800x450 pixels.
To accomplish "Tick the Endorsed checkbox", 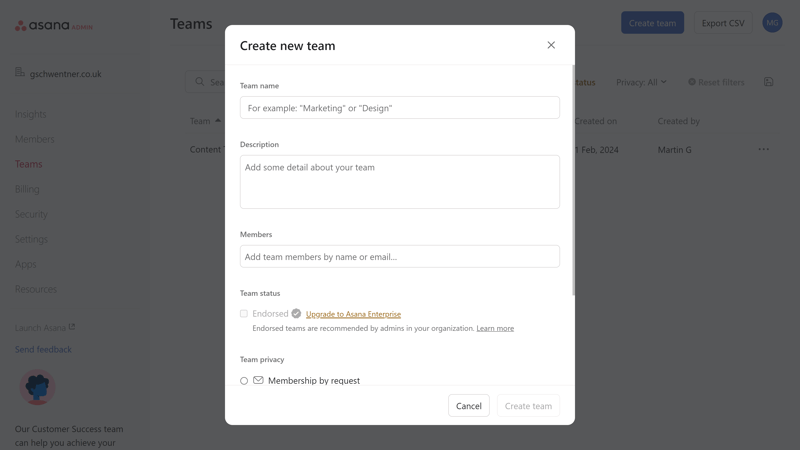I will tap(244, 313).
